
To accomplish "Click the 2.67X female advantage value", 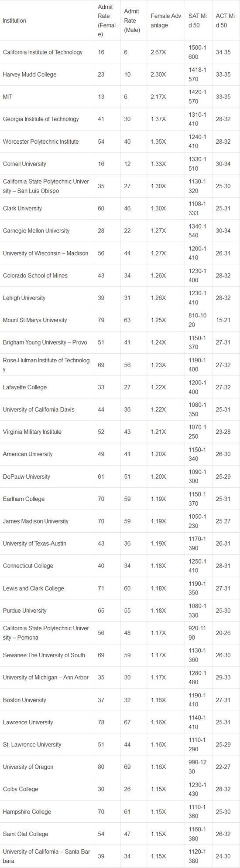I will (x=158, y=52).
